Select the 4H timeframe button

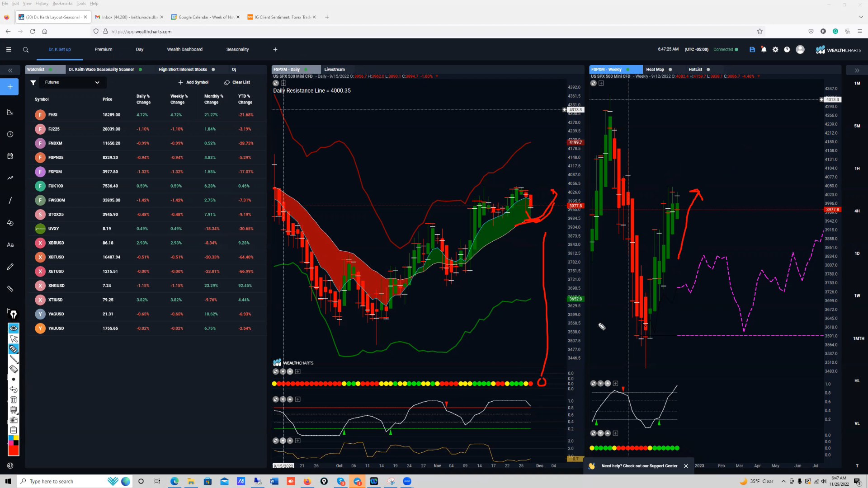tap(857, 211)
